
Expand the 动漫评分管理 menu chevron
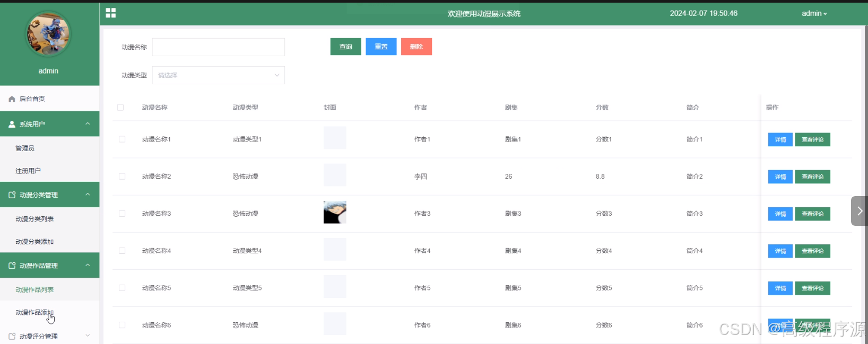[88, 336]
